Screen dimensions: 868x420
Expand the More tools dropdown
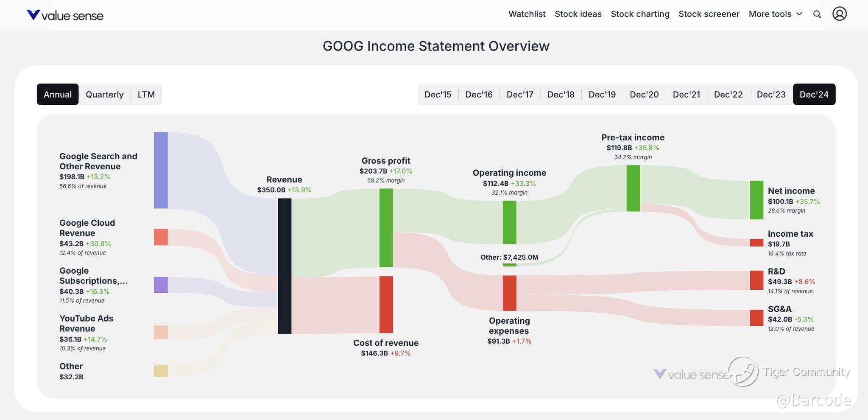[x=776, y=14]
